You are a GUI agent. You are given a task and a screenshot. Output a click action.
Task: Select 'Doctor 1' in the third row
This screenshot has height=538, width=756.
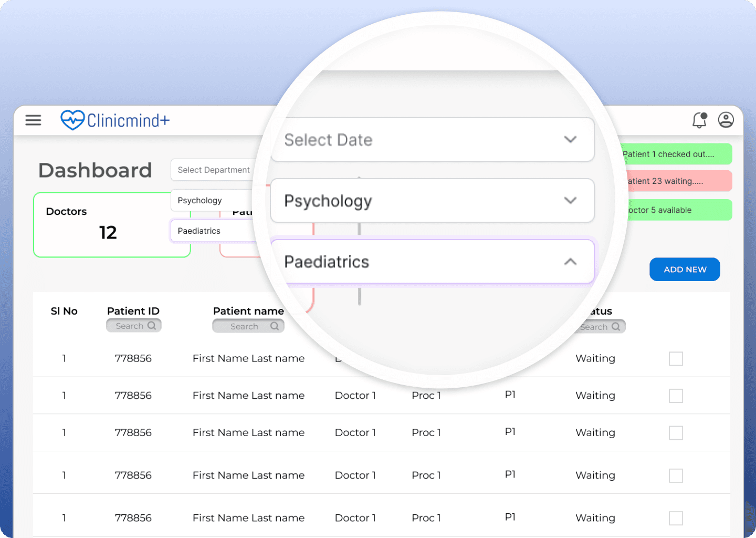(355, 432)
